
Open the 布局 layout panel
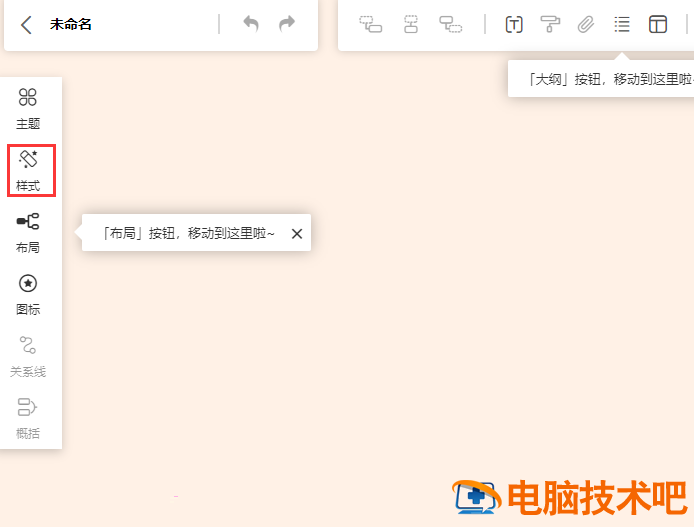point(28,233)
